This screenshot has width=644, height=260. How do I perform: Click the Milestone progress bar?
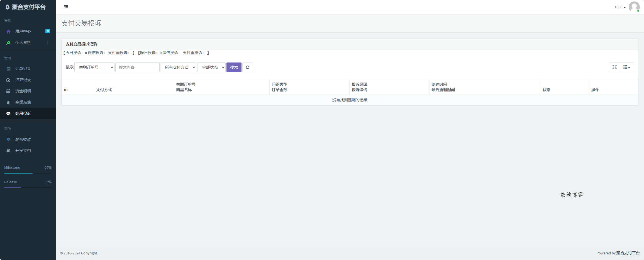click(x=28, y=173)
